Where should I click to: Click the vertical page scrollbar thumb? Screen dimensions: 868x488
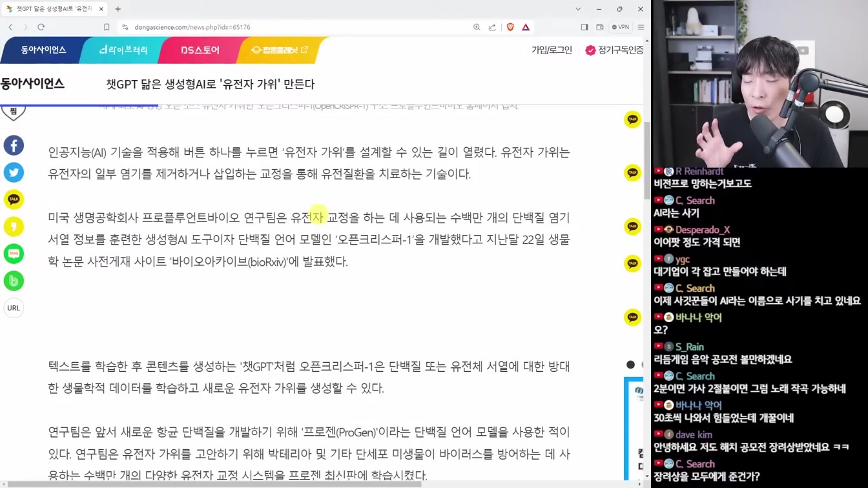tap(647, 160)
